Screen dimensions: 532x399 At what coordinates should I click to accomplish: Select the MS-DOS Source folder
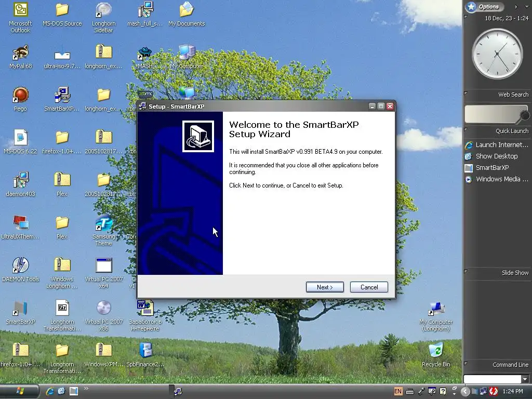(x=62, y=15)
